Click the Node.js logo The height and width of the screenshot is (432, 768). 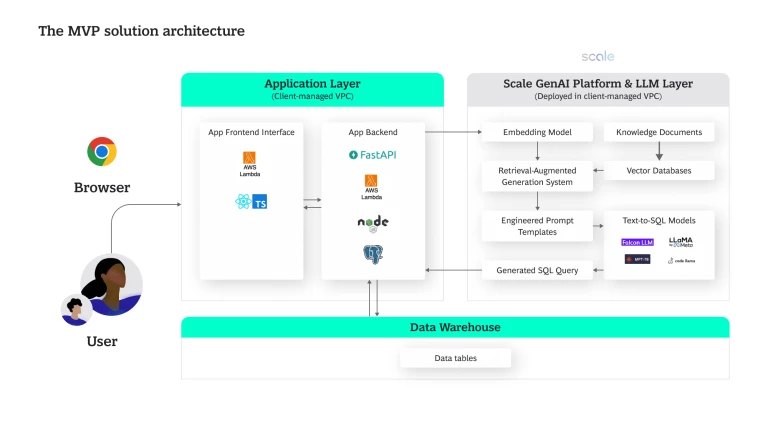[373, 222]
